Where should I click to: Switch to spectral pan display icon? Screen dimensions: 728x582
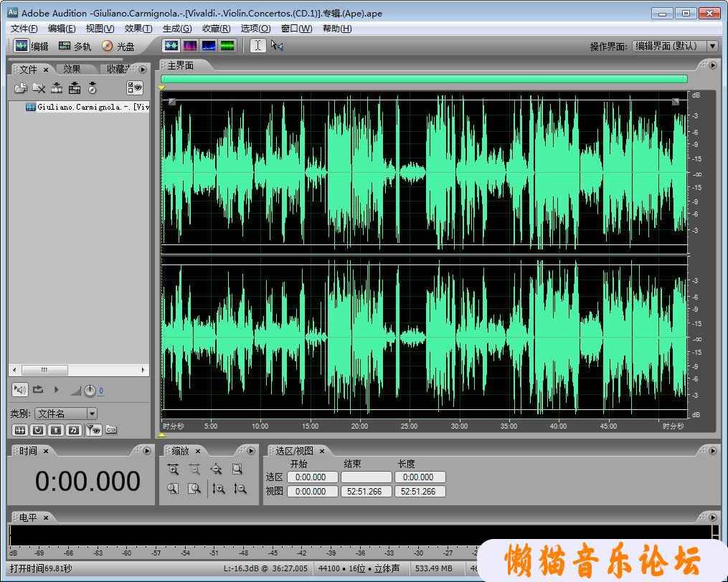click(x=209, y=45)
